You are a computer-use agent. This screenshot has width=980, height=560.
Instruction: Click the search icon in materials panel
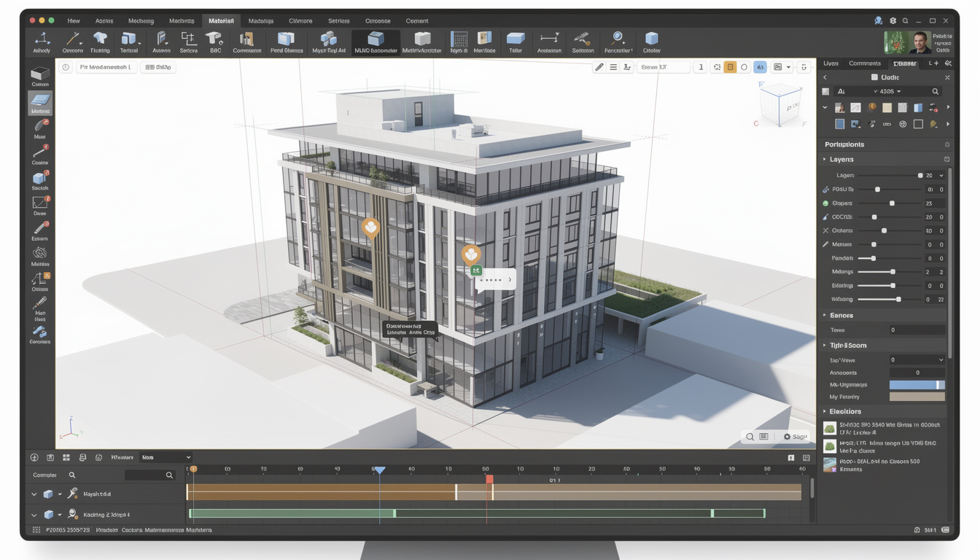click(x=936, y=92)
